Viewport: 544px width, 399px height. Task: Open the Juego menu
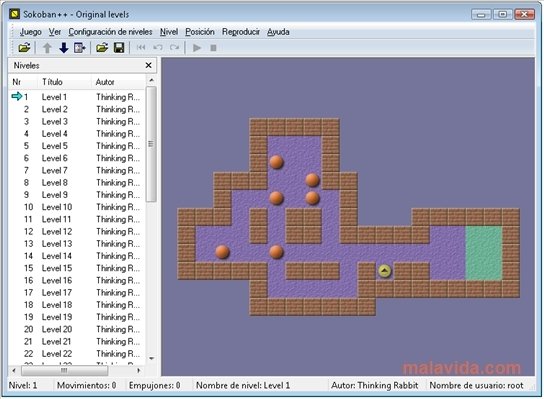click(31, 32)
